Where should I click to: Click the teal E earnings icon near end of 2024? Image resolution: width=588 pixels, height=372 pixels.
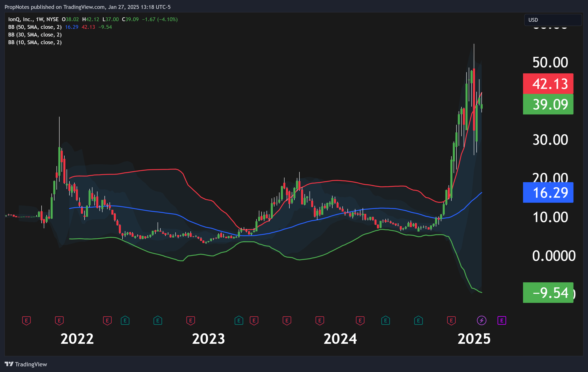coord(418,321)
